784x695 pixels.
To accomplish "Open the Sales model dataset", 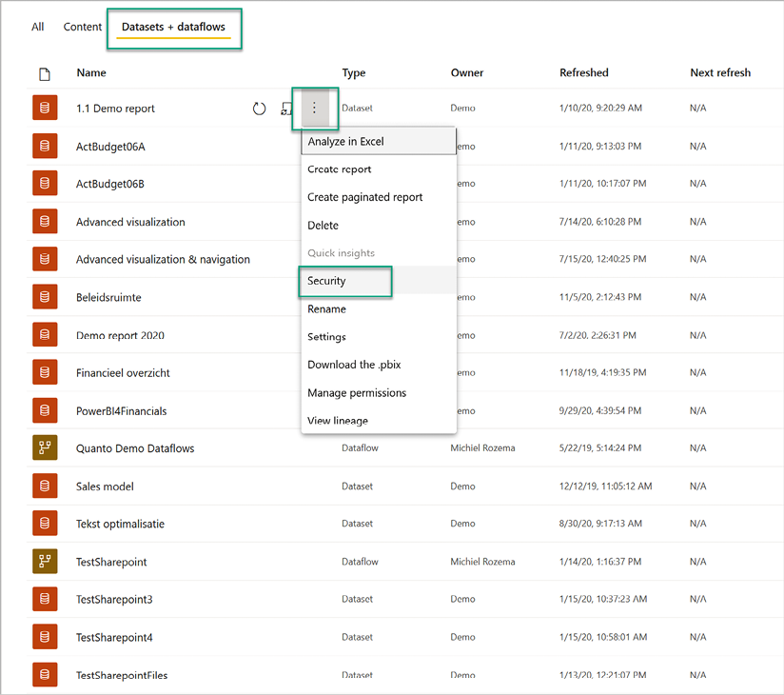I will tap(105, 486).
